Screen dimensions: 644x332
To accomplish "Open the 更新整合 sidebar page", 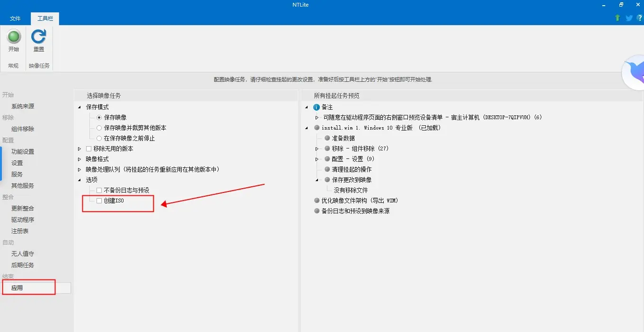I will coord(23,208).
